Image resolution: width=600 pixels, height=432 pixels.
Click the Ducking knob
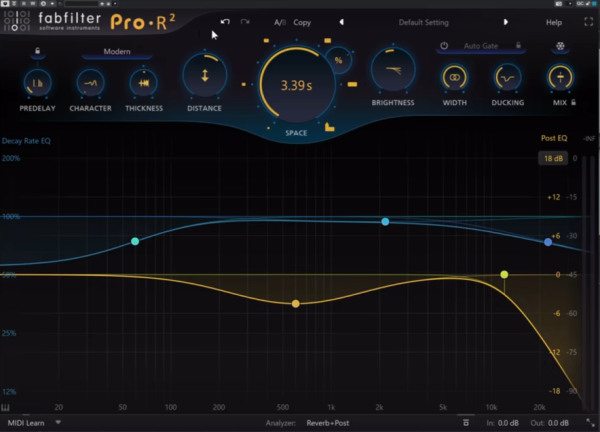point(507,78)
